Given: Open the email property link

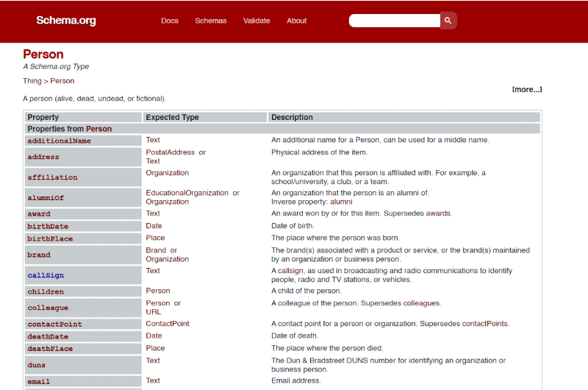Looking at the screenshot, I should 39,382.
